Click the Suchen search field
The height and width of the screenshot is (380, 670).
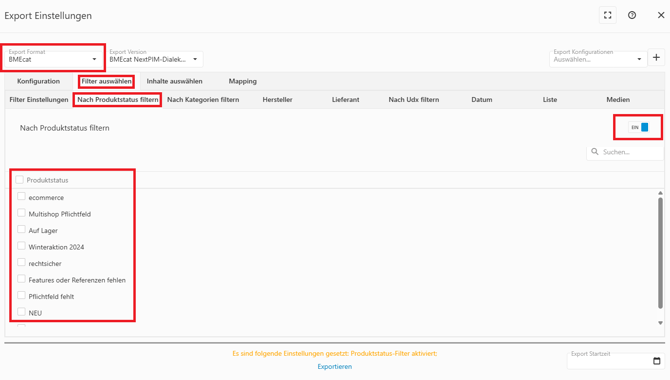(625, 152)
